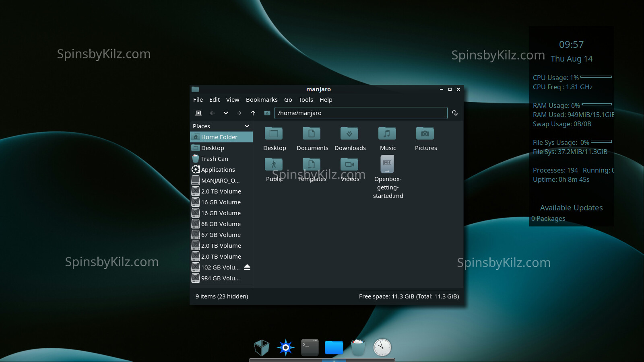Go forward with right arrow button
This screenshot has height=362, width=644.
[x=239, y=113]
